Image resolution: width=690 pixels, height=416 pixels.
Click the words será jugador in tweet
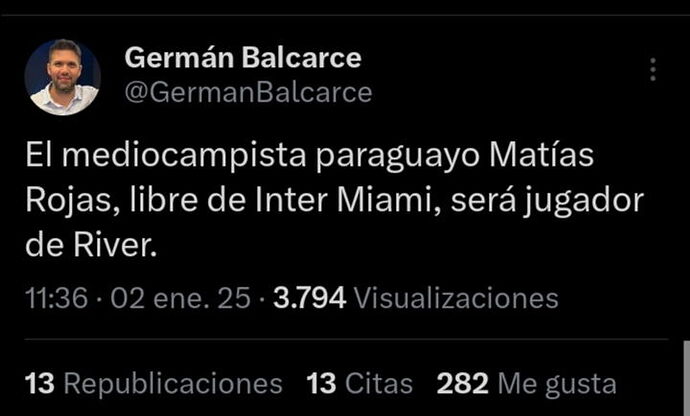click(x=547, y=201)
